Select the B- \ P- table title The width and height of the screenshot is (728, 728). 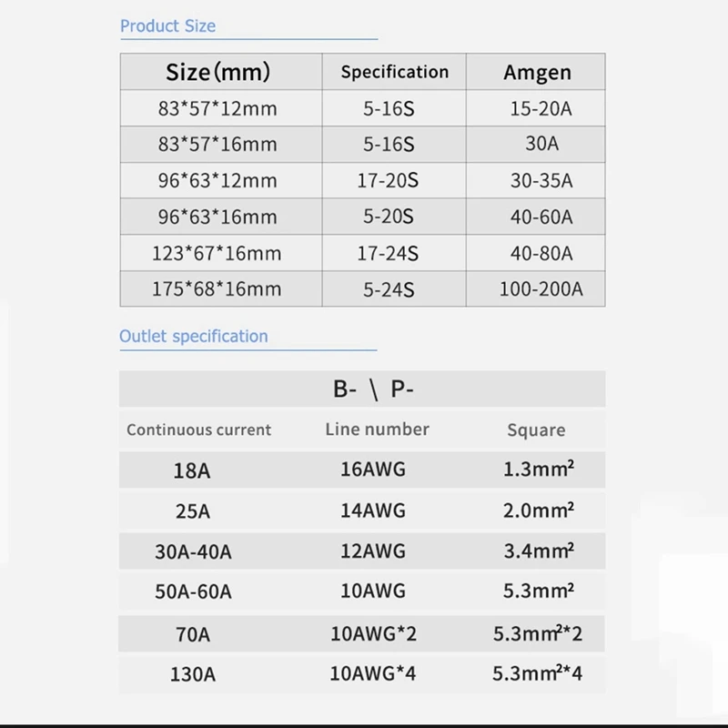click(x=374, y=389)
